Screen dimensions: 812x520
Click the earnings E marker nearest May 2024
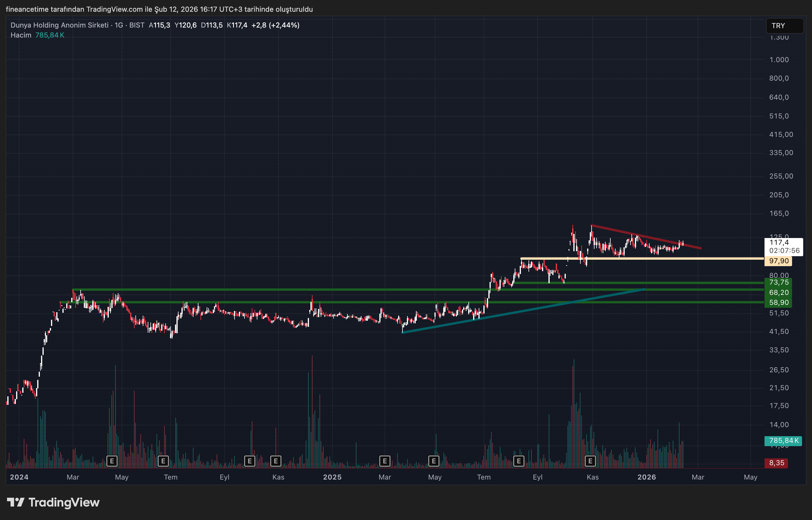[x=112, y=461]
